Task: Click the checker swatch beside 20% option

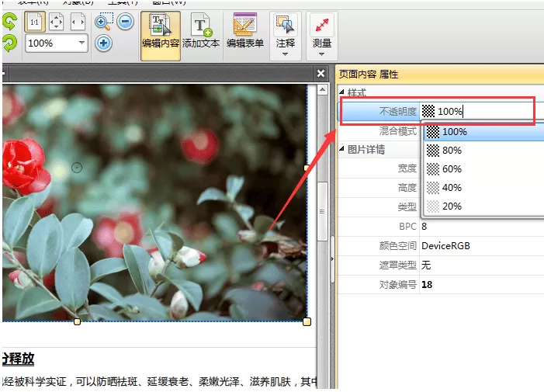Action: click(x=432, y=206)
